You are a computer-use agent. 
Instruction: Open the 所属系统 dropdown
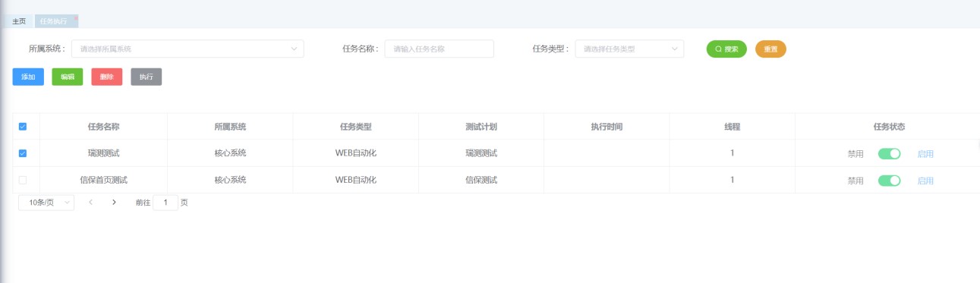(188, 49)
